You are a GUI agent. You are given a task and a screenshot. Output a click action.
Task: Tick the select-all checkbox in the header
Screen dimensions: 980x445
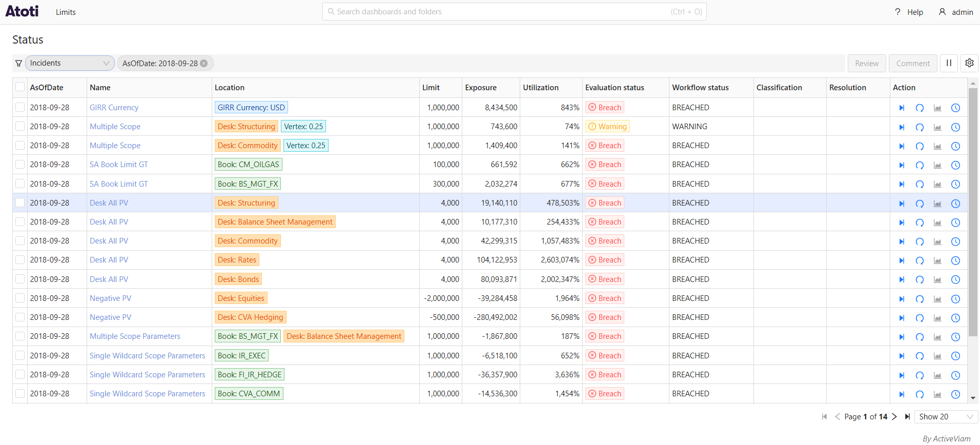[x=20, y=87]
